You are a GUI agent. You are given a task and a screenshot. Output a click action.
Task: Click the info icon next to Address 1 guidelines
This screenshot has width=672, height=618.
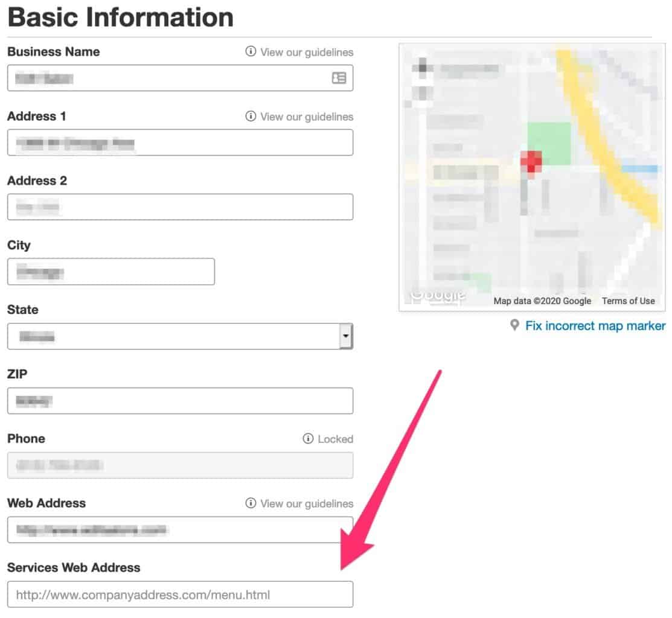click(251, 116)
